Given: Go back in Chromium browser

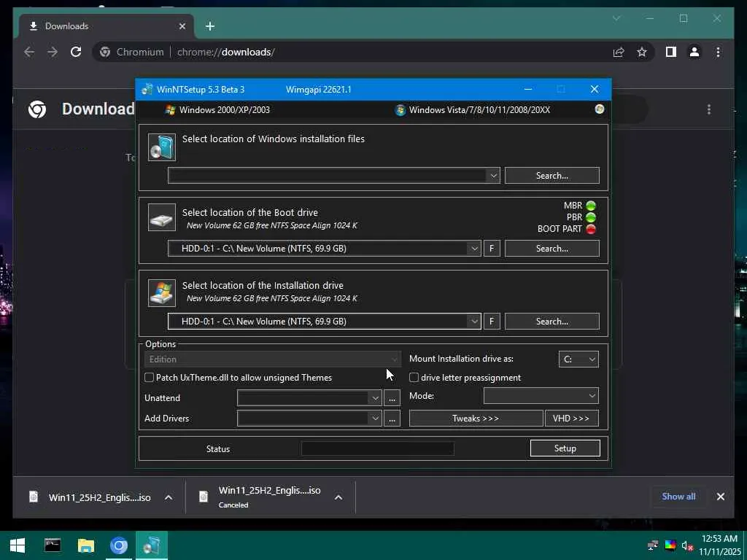Looking at the screenshot, I should (x=29, y=52).
